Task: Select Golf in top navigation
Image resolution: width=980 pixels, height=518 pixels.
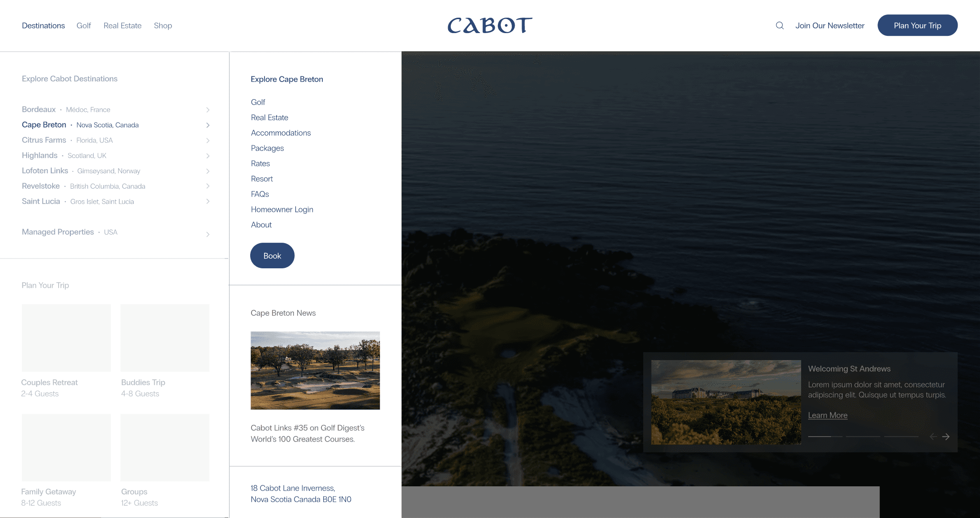Action: coord(83,26)
